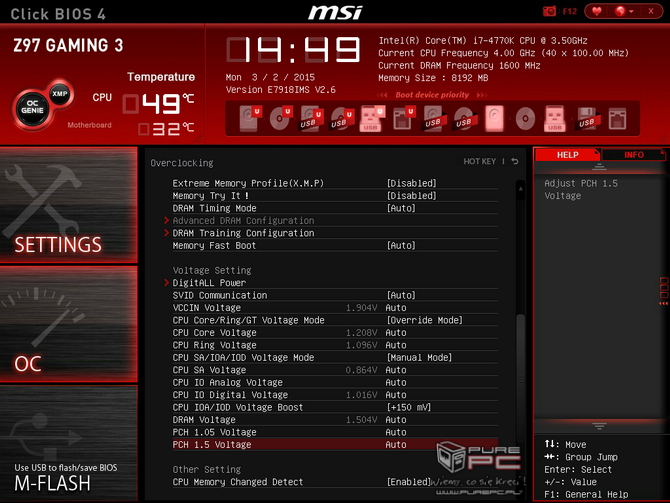670x503 pixels.
Task: Click DRAM Voltage Auto field
Action: pyautogui.click(x=396, y=420)
